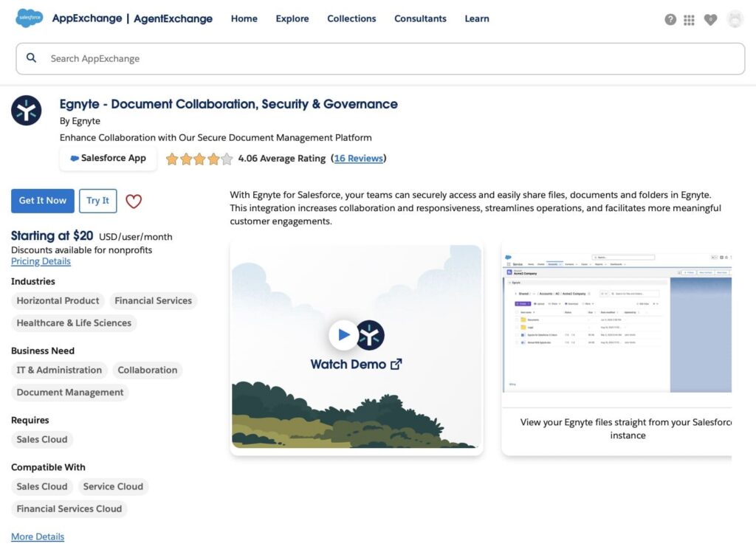The height and width of the screenshot is (555, 756).
Task: Open the Collections menu
Action: (x=351, y=18)
